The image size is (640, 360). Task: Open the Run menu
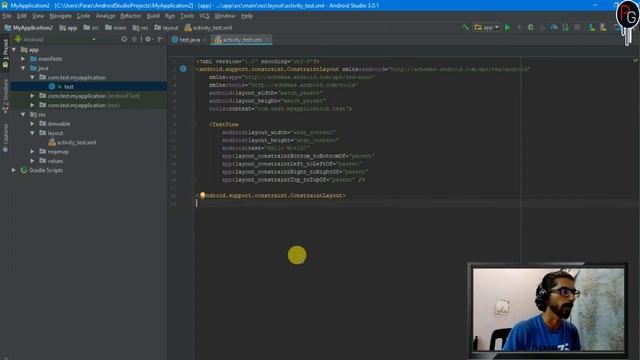coord(170,16)
